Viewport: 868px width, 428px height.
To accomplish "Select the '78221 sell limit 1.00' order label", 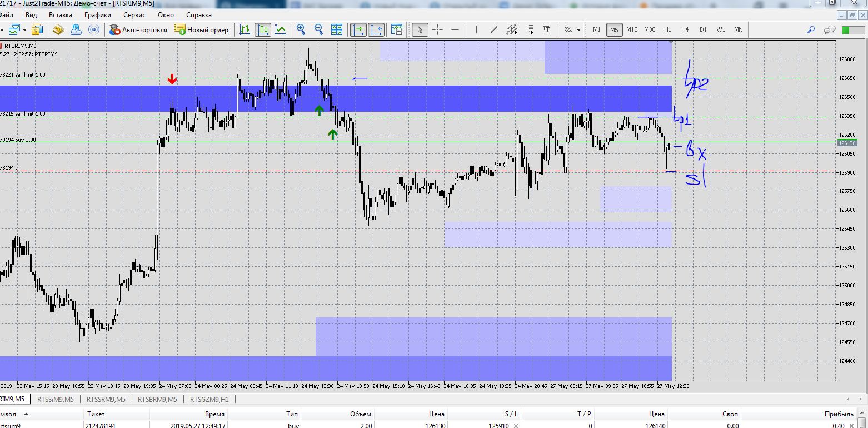I will [23, 74].
